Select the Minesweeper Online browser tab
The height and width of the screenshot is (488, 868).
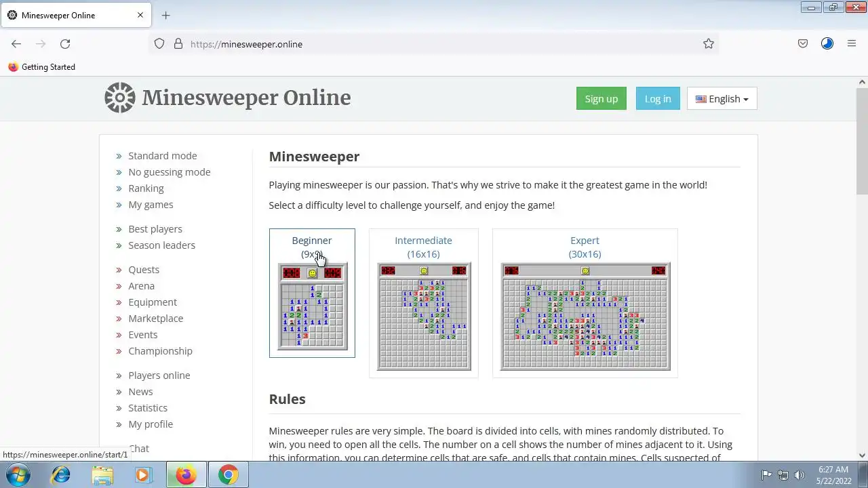click(75, 15)
